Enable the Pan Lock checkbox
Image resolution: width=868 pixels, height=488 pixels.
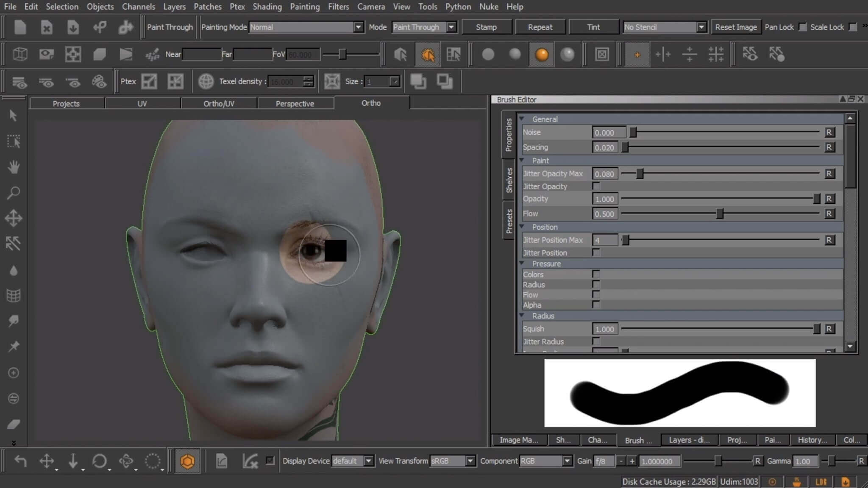coord(802,27)
